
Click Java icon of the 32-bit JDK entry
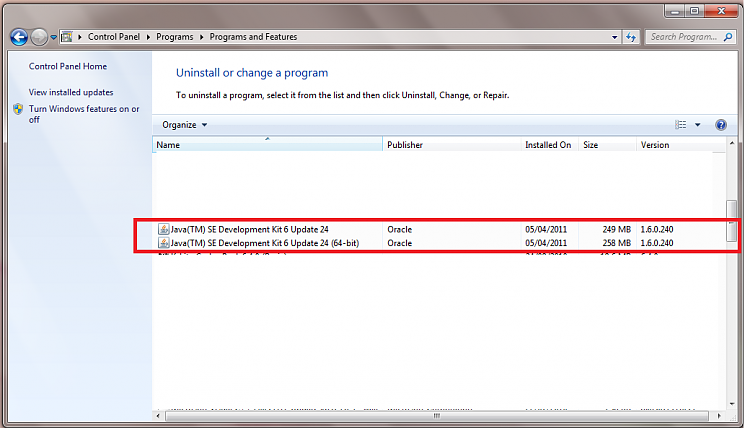pyautogui.click(x=164, y=230)
